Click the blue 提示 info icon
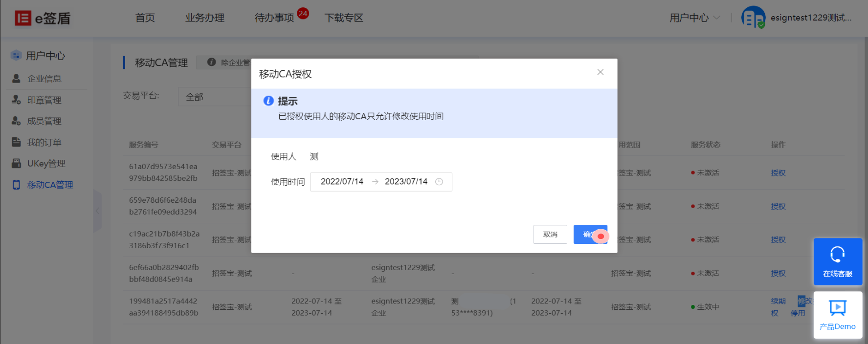 [268, 101]
